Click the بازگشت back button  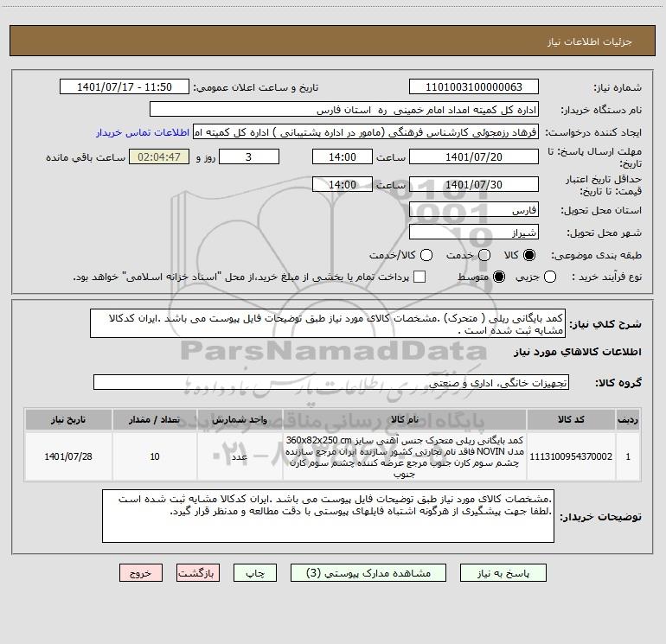(x=198, y=573)
